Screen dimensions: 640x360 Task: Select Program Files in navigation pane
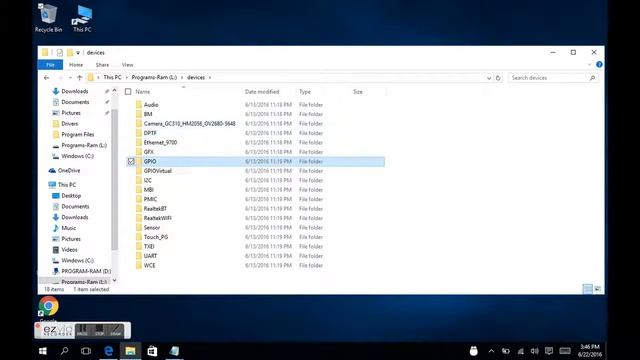[78, 135]
